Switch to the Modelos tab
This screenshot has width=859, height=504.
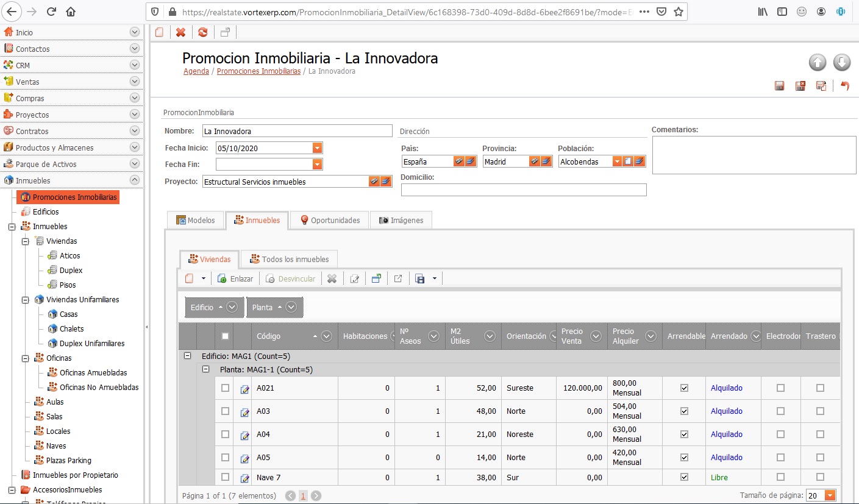(195, 220)
